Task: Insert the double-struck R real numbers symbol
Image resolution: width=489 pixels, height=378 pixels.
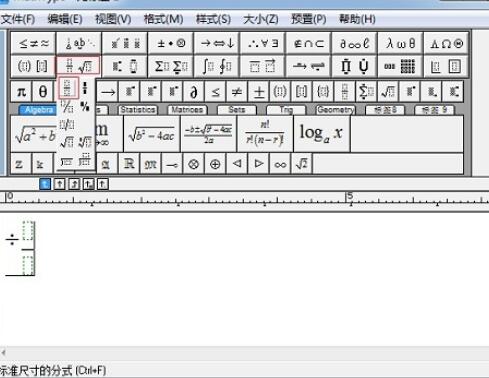Action: point(129,164)
